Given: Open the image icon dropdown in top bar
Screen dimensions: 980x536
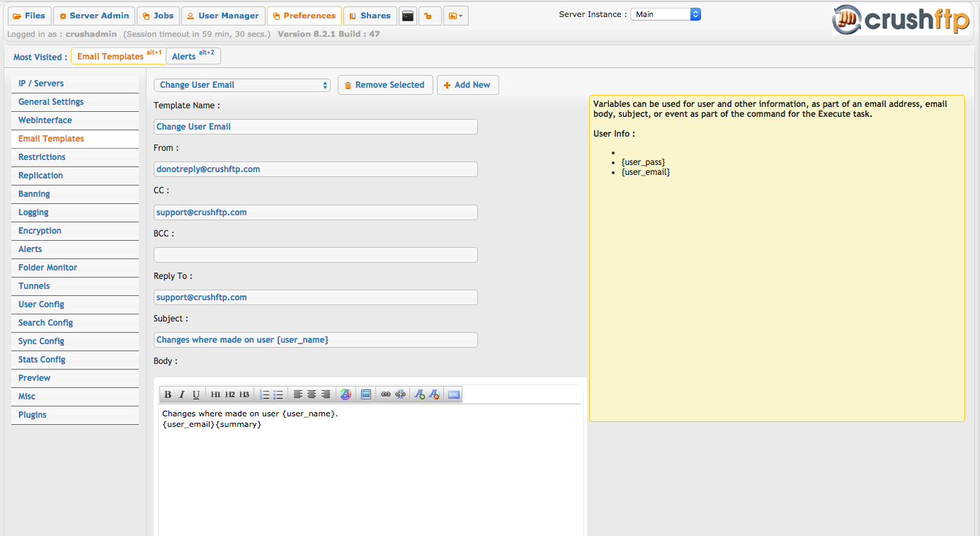Looking at the screenshot, I should tap(456, 16).
